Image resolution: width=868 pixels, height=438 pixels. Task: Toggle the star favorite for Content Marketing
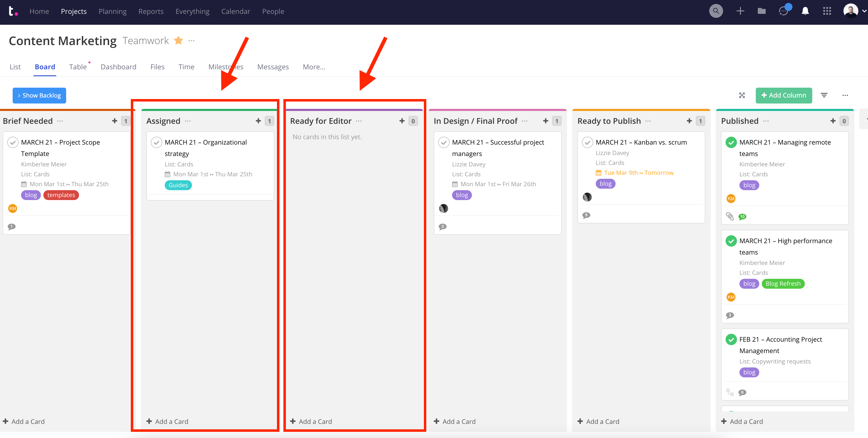(x=178, y=40)
